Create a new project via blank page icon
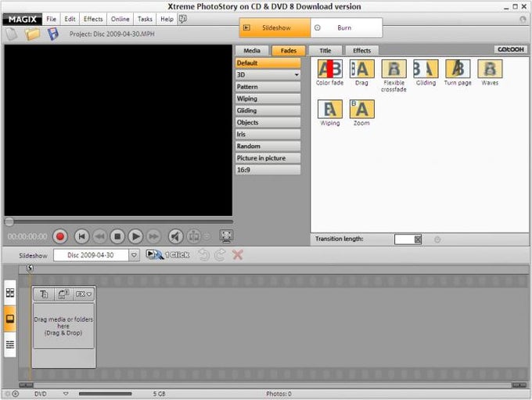Viewport: 532px width, 400px height. pyautogui.click(x=12, y=34)
